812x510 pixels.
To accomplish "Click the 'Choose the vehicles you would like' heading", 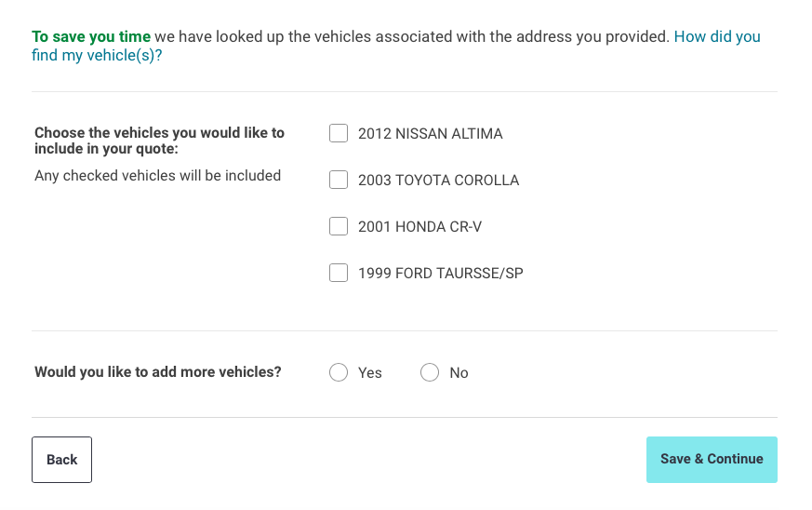I will point(159,133).
